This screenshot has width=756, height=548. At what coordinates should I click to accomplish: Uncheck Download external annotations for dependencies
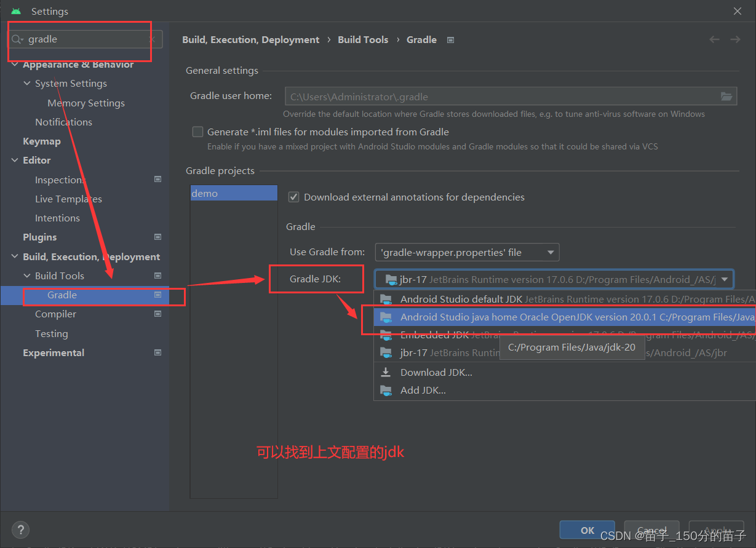coord(293,197)
